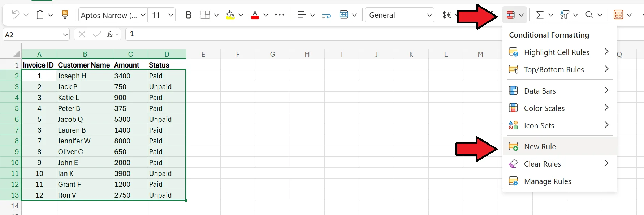
Task: Expand the Sort & Filter arrow
Action: 575,15
